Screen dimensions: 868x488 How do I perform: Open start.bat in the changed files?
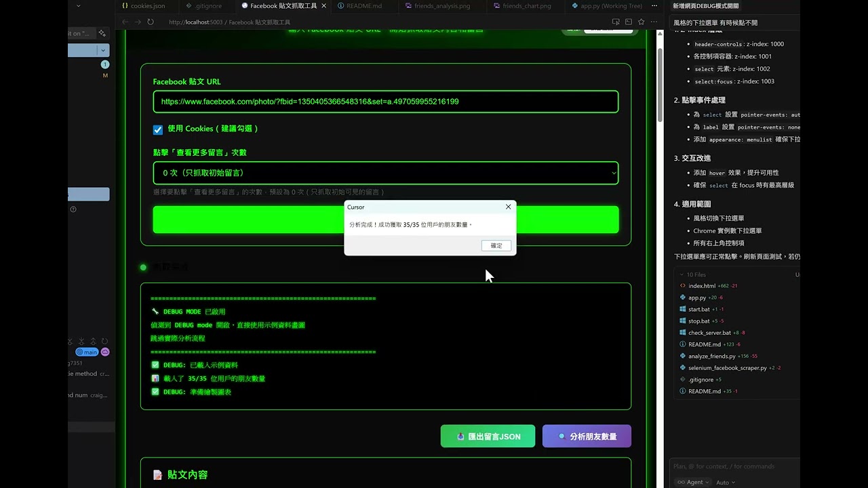click(698, 309)
